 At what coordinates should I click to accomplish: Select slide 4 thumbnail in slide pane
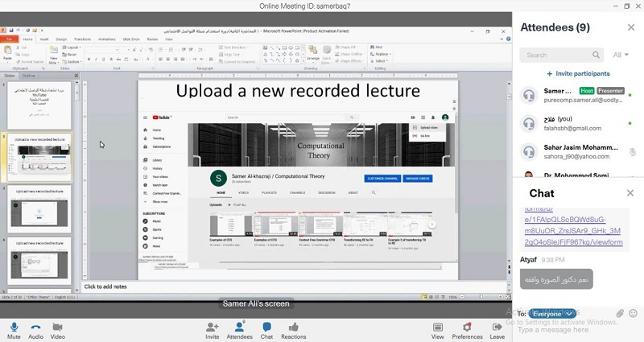[x=39, y=261]
